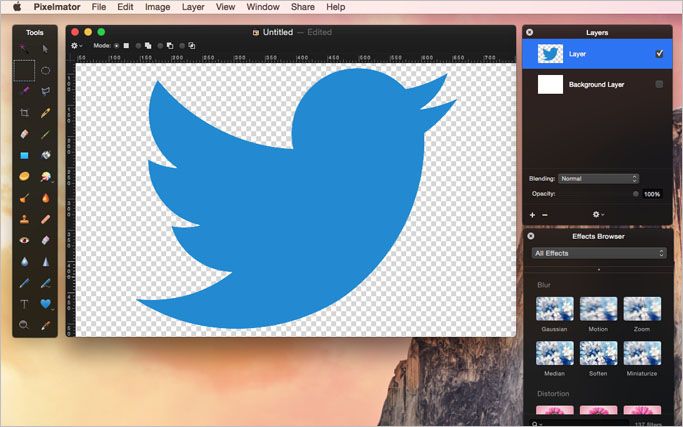Open the Layer menu
The width and height of the screenshot is (683, 427).
pyautogui.click(x=193, y=7)
